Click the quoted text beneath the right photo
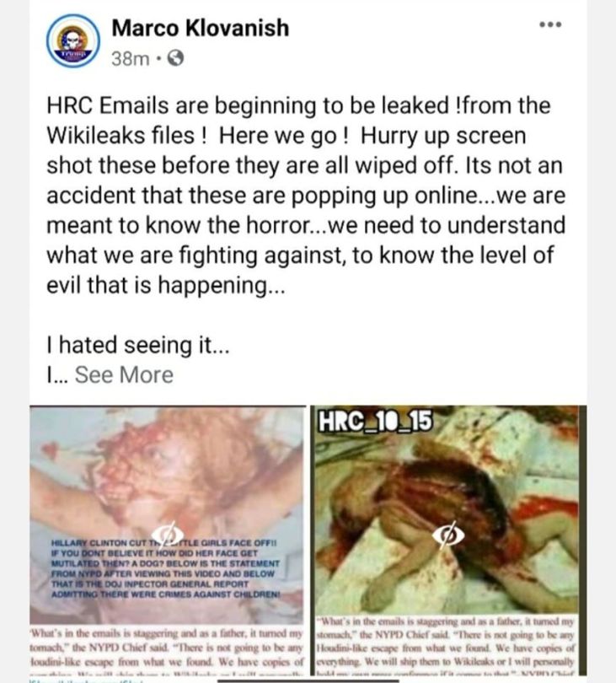616x683 pixels. coord(446,645)
